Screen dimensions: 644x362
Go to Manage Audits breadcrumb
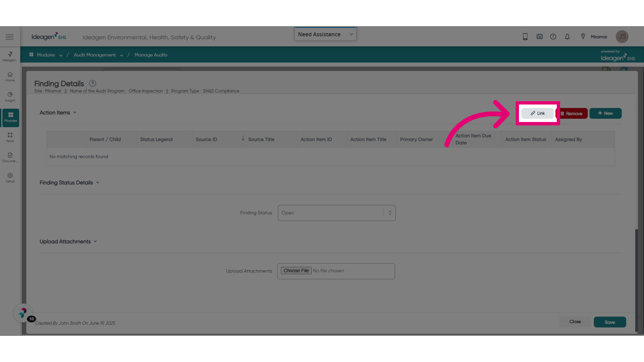pos(151,55)
